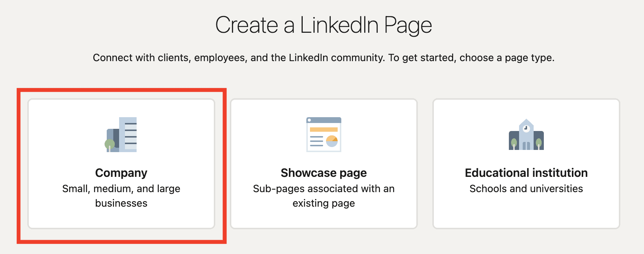Click the orange banner in Showcase icon

click(323, 130)
